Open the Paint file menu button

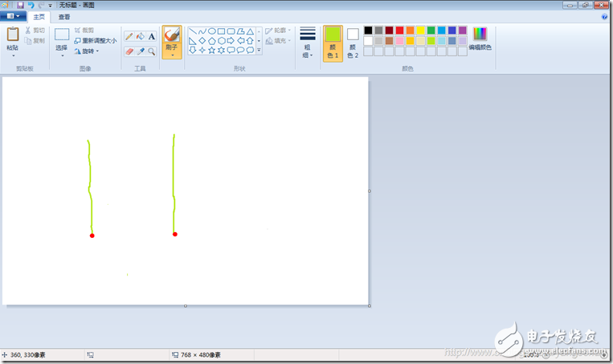(x=14, y=16)
